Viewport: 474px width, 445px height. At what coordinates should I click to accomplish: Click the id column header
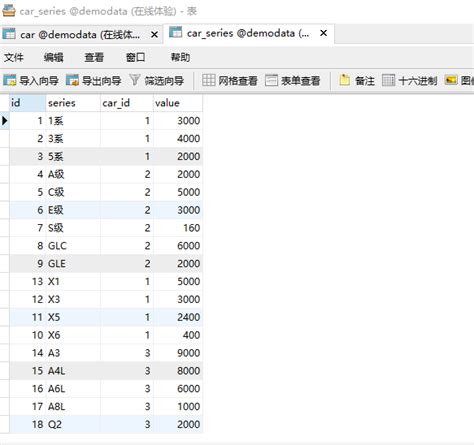click(28, 103)
